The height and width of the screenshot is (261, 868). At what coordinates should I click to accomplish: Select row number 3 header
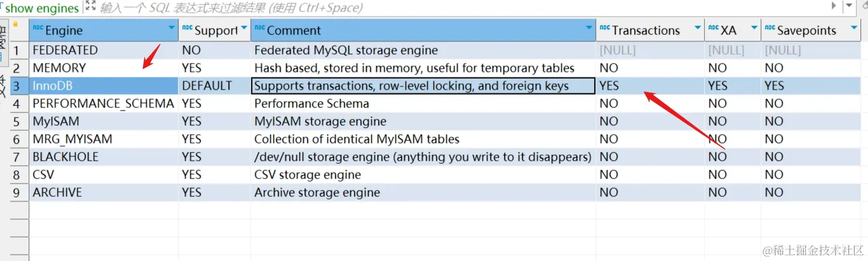[x=19, y=86]
